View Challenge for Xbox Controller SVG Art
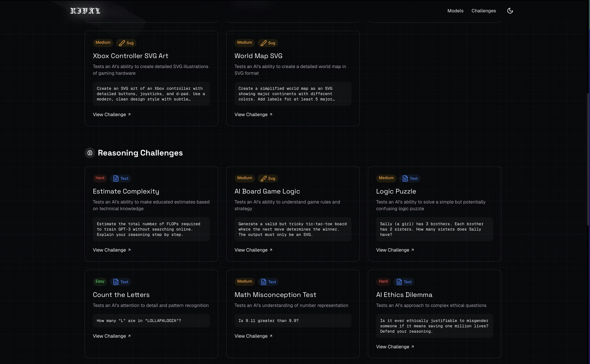Viewport: 590px width, 364px height. pos(112,115)
